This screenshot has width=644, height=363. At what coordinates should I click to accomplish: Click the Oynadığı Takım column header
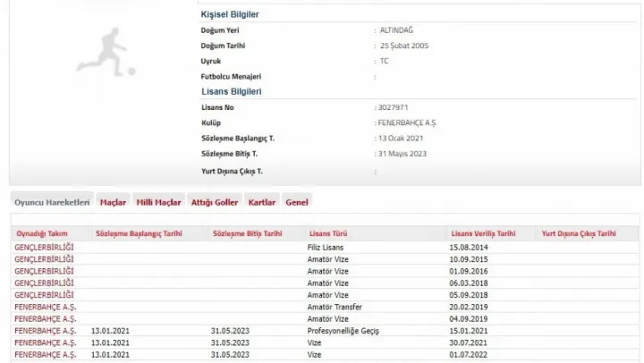coord(41,232)
